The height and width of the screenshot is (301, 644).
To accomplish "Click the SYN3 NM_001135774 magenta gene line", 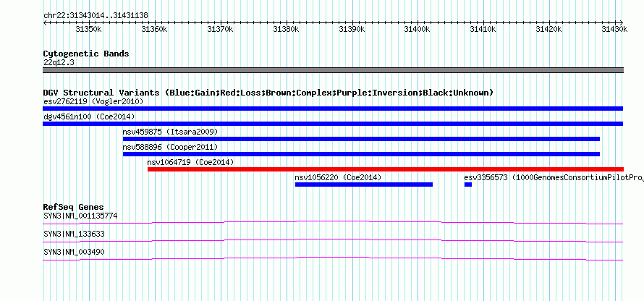I will pyautogui.click(x=333, y=223).
